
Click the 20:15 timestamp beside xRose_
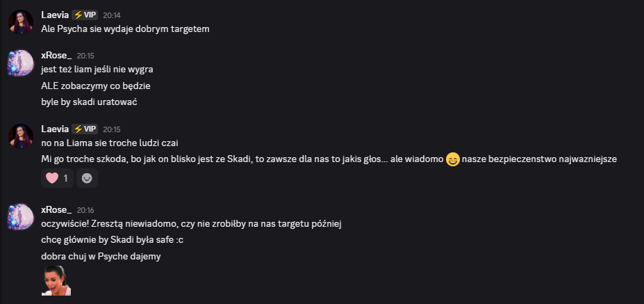85,55
